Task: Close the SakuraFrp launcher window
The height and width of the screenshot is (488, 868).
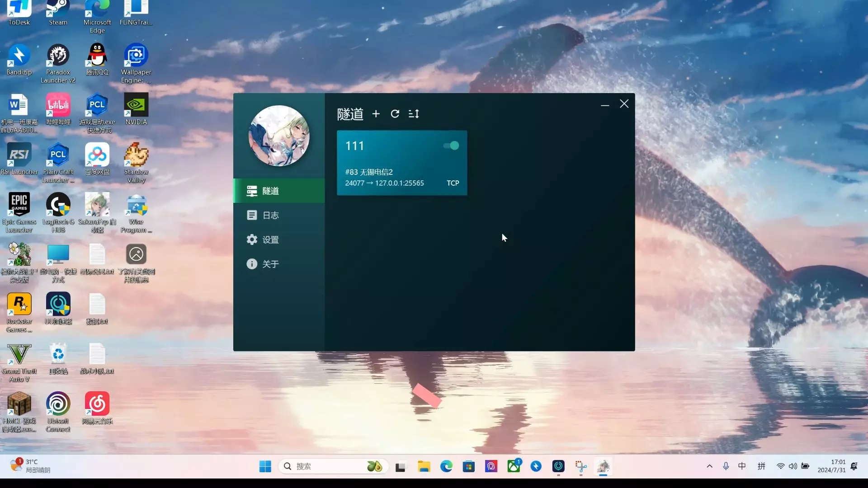Action: [x=624, y=104]
